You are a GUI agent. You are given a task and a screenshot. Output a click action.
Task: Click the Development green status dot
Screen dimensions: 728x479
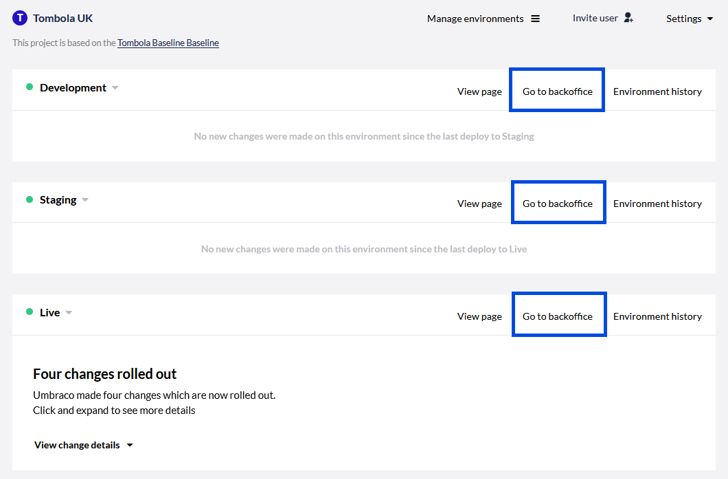[x=29, y=87]
